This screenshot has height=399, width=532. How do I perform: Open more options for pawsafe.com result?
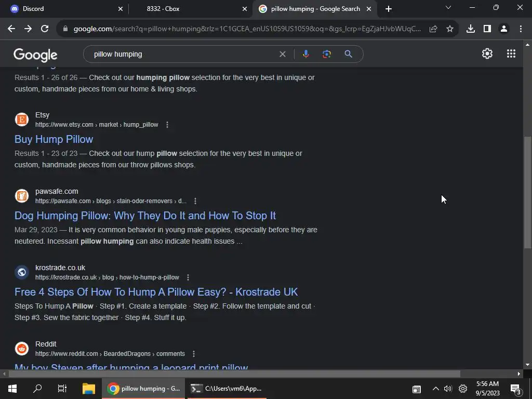point(195,201)
